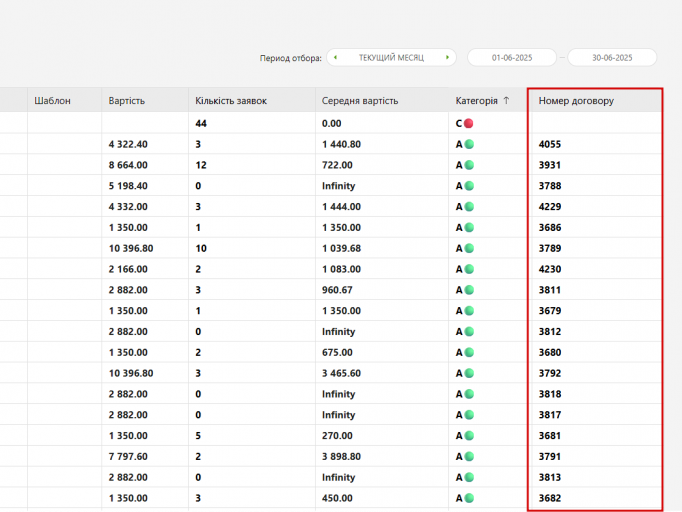Click cost value 4 322.40
The image size is (682, 512).
click(x=128, y=144)
